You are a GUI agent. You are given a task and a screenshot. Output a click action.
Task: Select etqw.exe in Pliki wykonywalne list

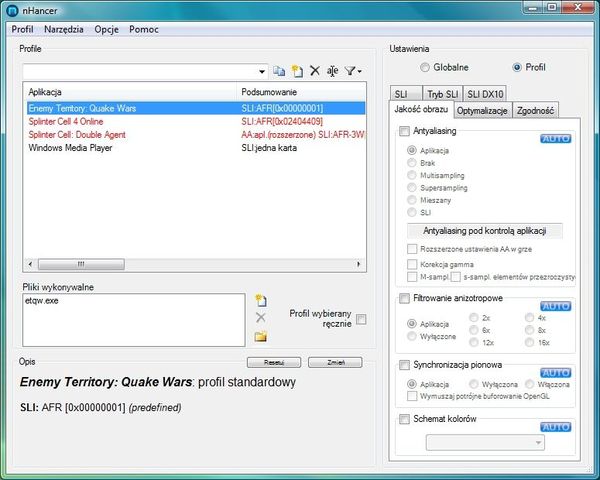point(42,301)
